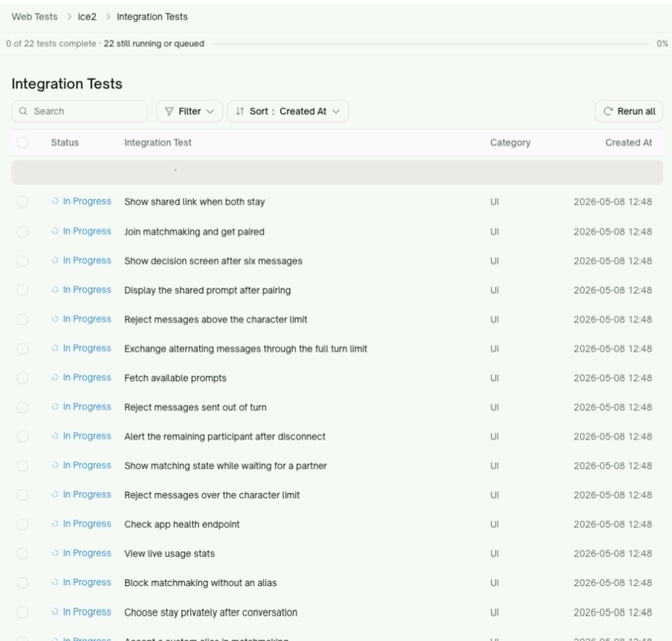
Task: Open test Reject messages over the character limit
Action: [211, 495]
